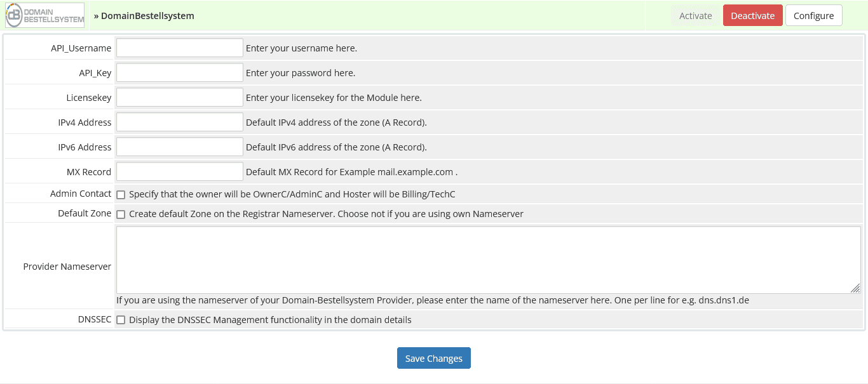Enable the Admin Contact checkbox
868x384 pixels.
coord(121,195)
